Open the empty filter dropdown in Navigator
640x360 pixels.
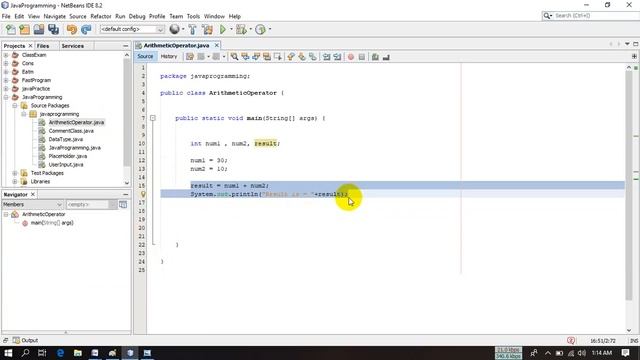(91, 204)
